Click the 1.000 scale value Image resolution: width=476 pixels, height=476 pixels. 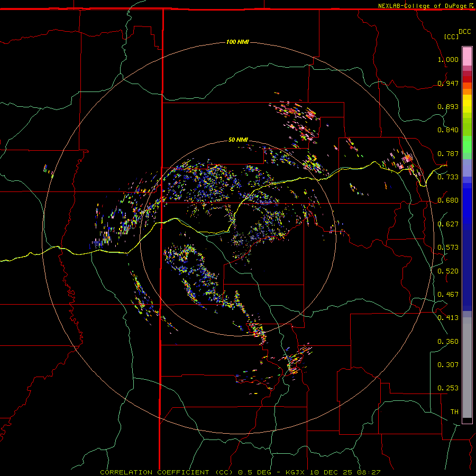click(448, 59)
